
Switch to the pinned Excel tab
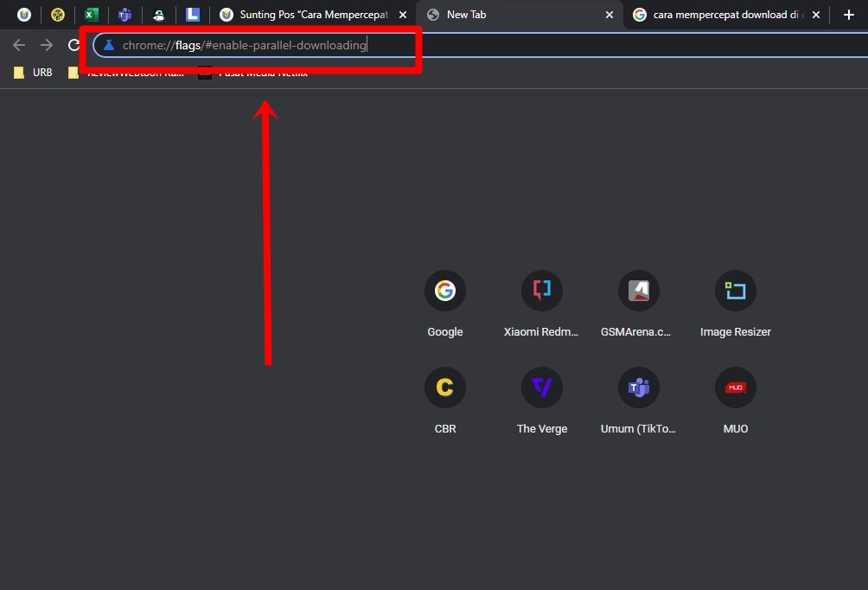(x=91, y=15)
